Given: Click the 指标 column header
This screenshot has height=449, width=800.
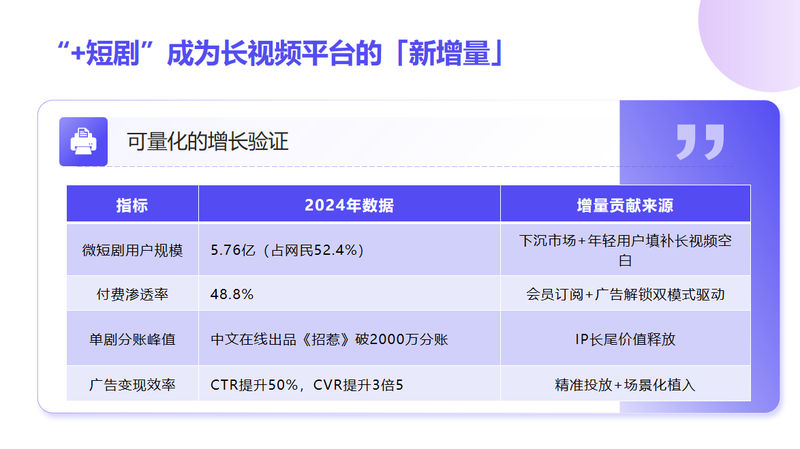Looking at the screenshot, I should click(x=132, y=204).
